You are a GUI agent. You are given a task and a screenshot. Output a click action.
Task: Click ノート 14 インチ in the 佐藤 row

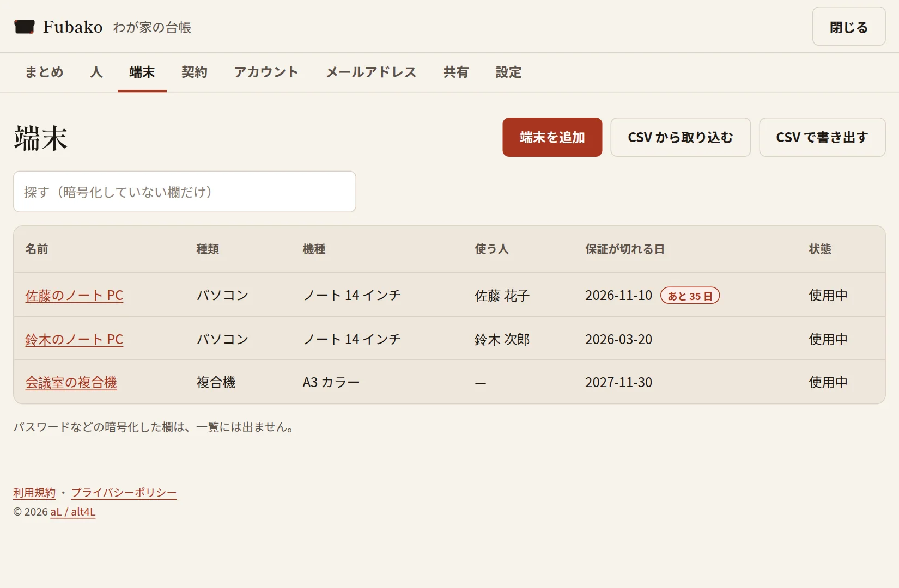pos(352,295)
